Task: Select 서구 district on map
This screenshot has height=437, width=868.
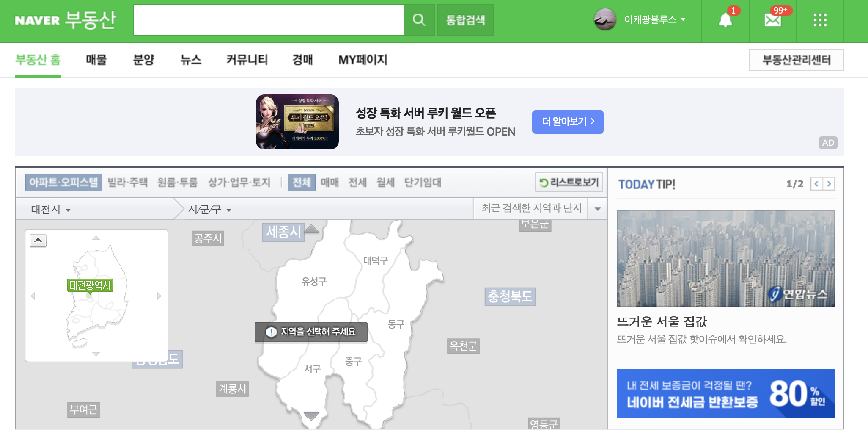Action: (312, 369)
